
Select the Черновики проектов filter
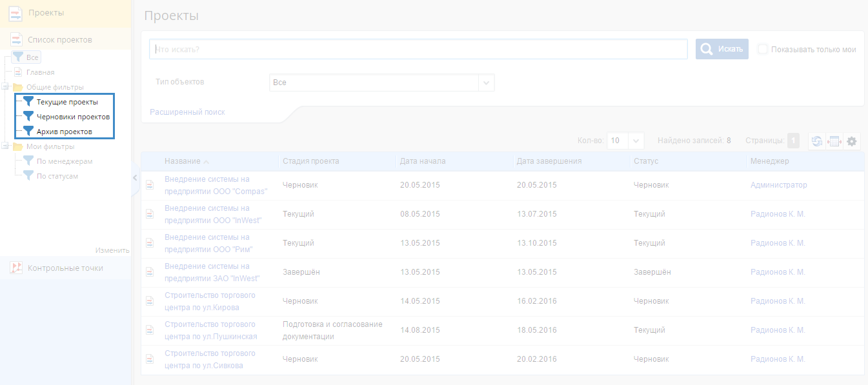(x=72, y=117)
